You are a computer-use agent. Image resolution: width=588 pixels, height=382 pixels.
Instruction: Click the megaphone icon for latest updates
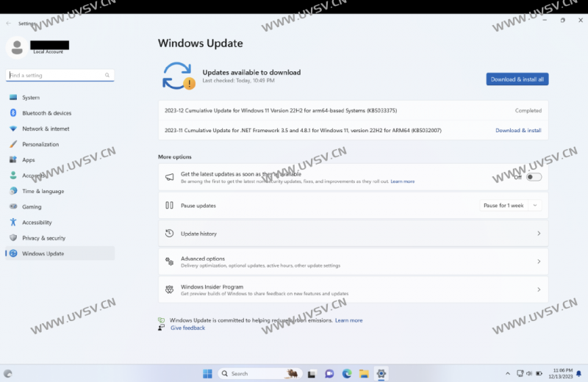[170, 176]
